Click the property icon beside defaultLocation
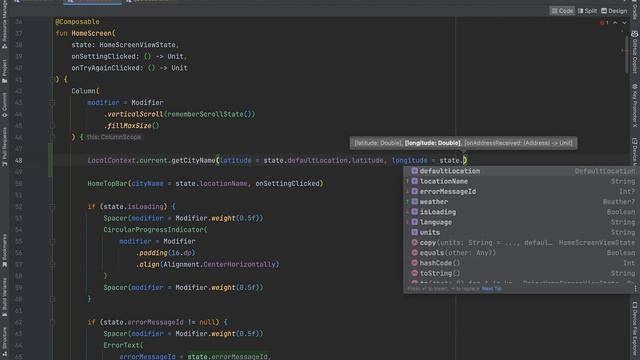 (414, 171)
